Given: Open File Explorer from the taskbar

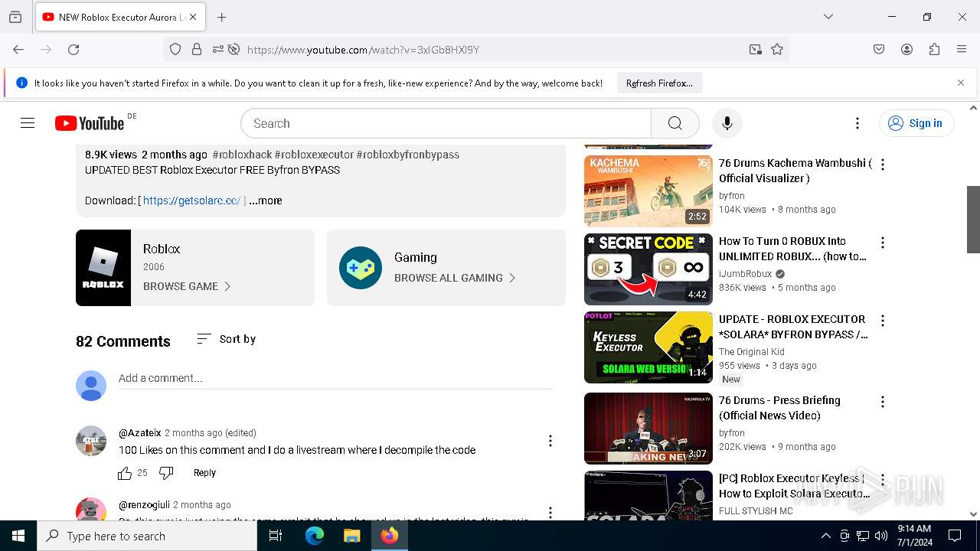Looking at the screenshot, I should point(351,536).
